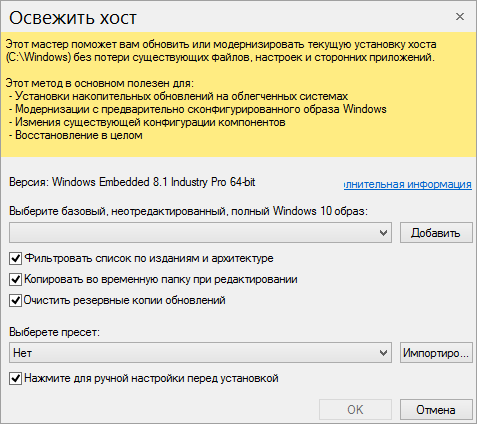Confirm with the OK button
477x424 pixels.
point(355,409)
